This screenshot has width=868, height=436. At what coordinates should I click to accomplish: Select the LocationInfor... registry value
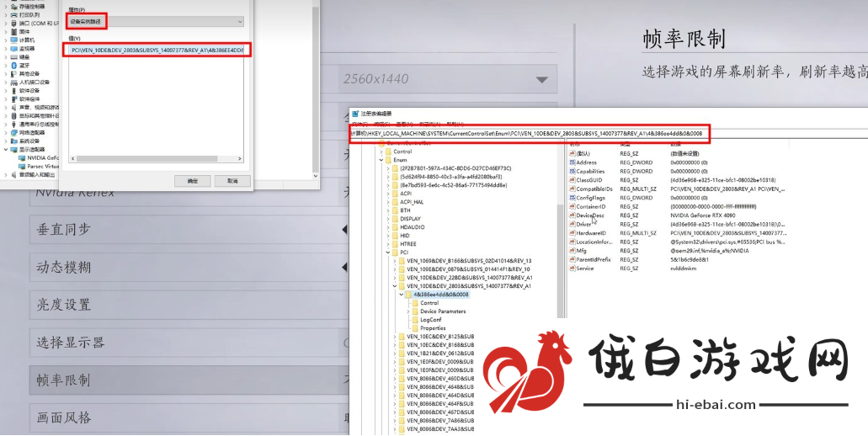[x=594, y=242]
